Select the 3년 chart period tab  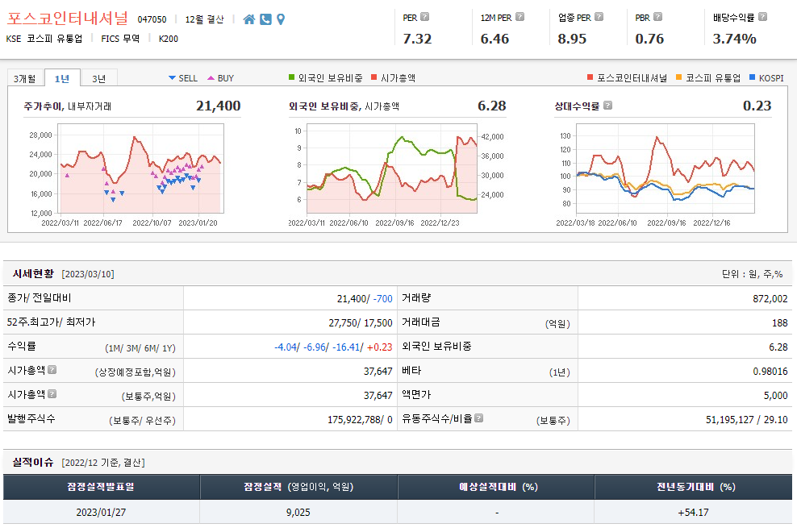(x=99, y=78)
